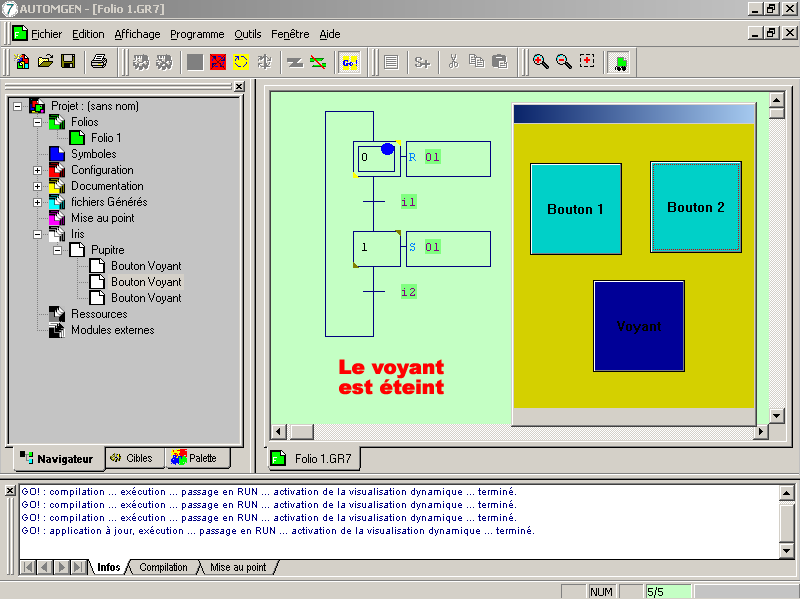
Task: Save the project with the floppy icon
Action: click(68, 62)
